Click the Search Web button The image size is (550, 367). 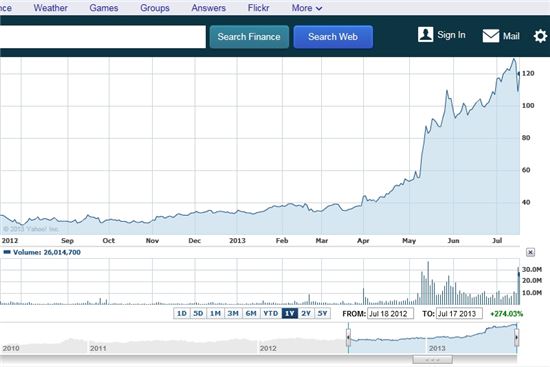pyautogui.click(x=333, y=37)
